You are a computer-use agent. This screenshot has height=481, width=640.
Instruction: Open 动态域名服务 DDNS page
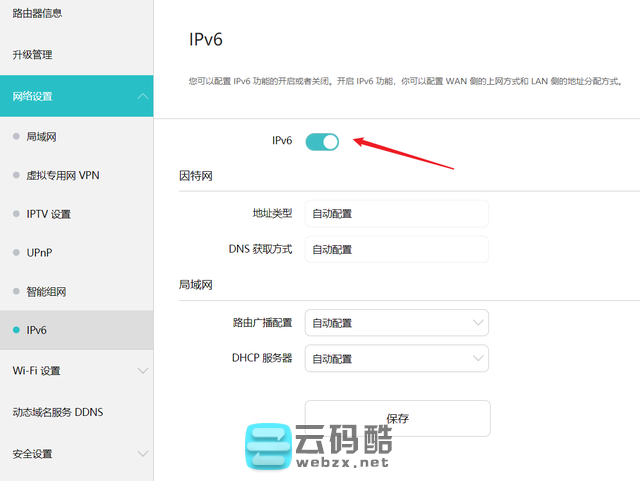(x=57, y=412)
